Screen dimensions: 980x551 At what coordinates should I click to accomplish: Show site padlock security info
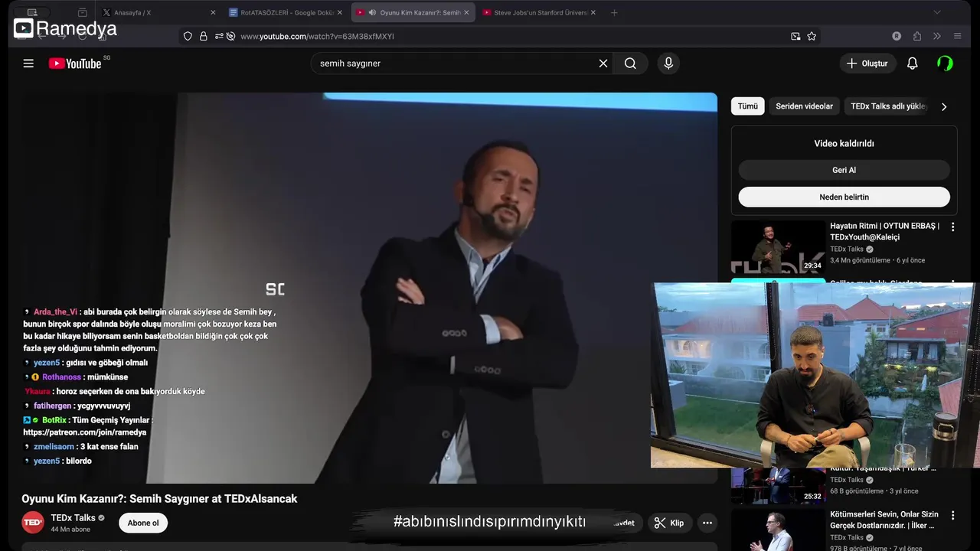point(203,36)
